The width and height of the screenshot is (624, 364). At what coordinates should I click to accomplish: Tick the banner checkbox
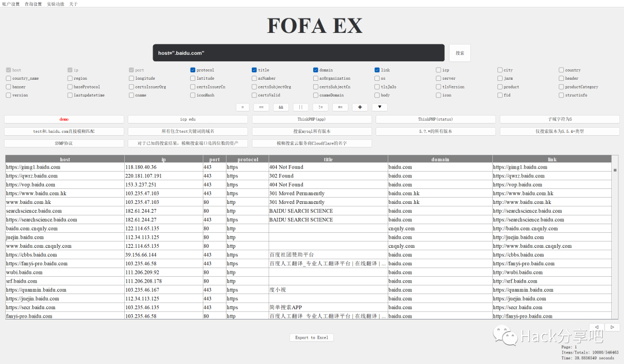point(8,87)
